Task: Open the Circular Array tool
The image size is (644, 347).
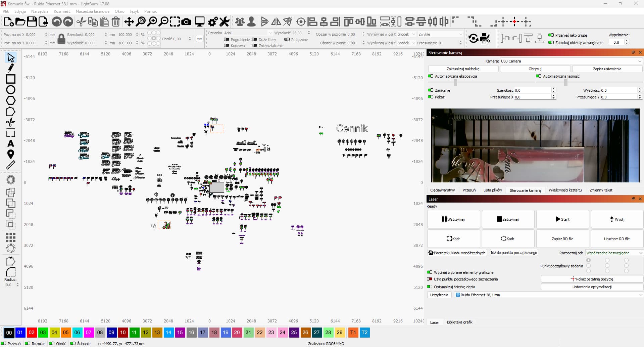Action: click(11, 248)
